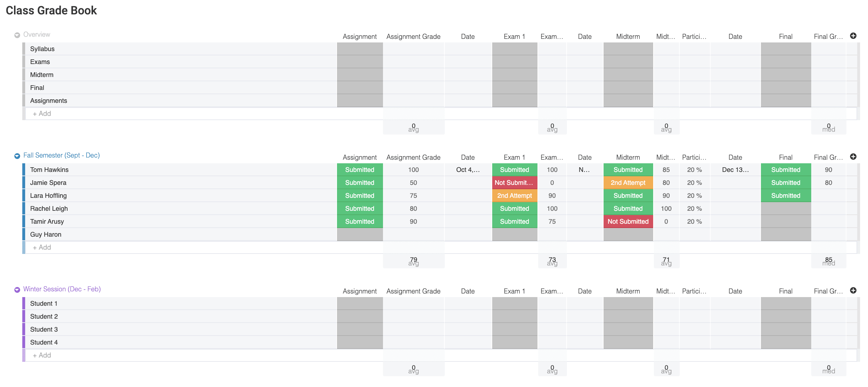Click + Add under the Overview group
The image size is (868, 387).
[42, 114]
